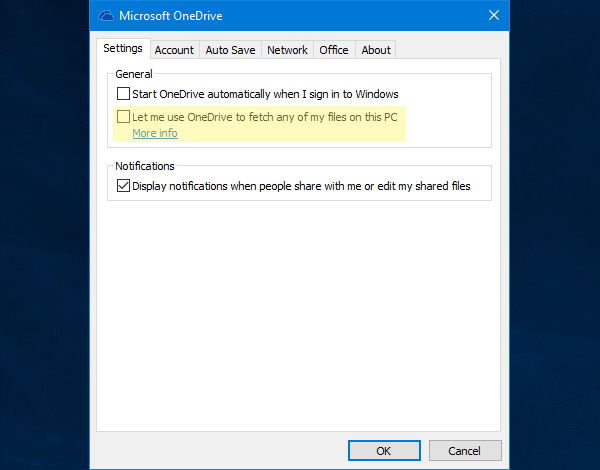Go to the Network tab

pos(287,50)
